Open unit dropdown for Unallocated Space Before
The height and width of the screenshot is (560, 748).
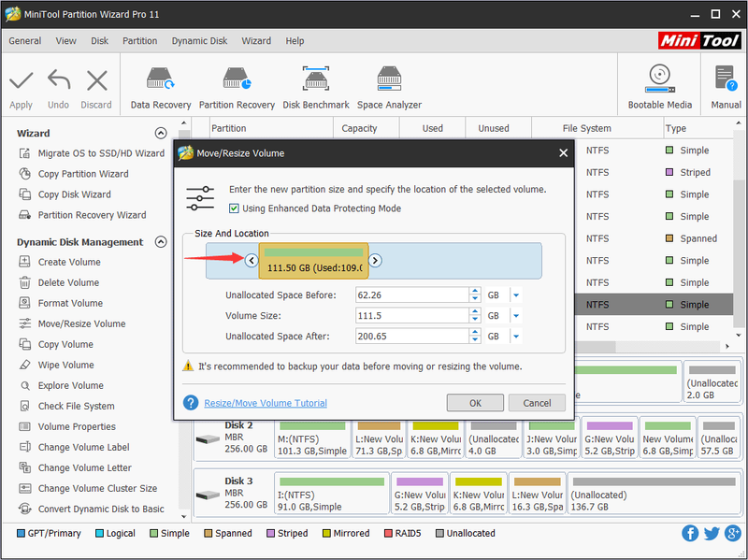pyautogui.click(x=516, y=295)
